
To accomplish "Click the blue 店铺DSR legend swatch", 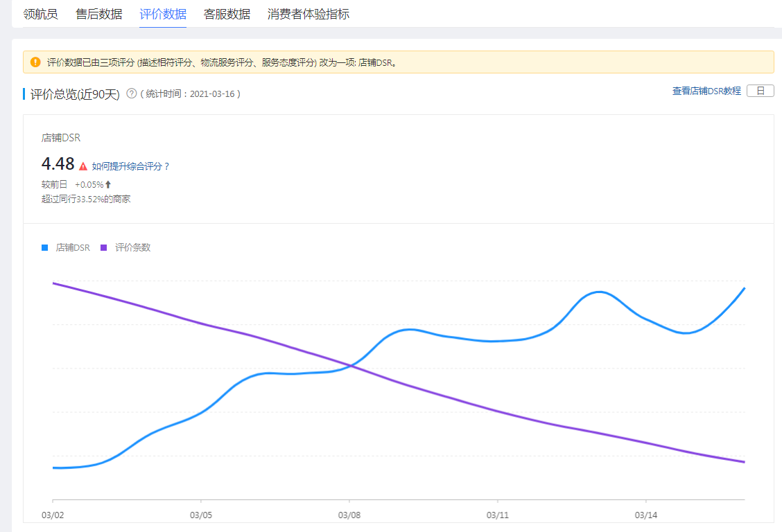I will tap(45, 247).
